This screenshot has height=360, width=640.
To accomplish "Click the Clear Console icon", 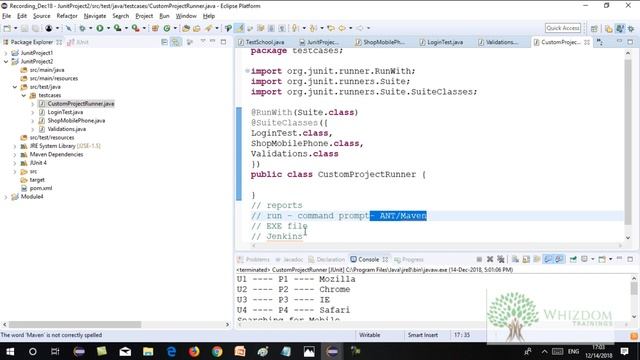I will point(516,260).
